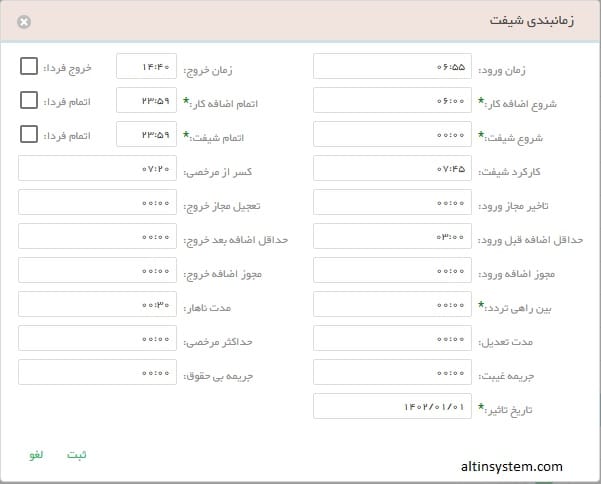The image size is (601, 484).
Task: Click the زمانبندی شیفت dialog title
Action: pos(532,21)
